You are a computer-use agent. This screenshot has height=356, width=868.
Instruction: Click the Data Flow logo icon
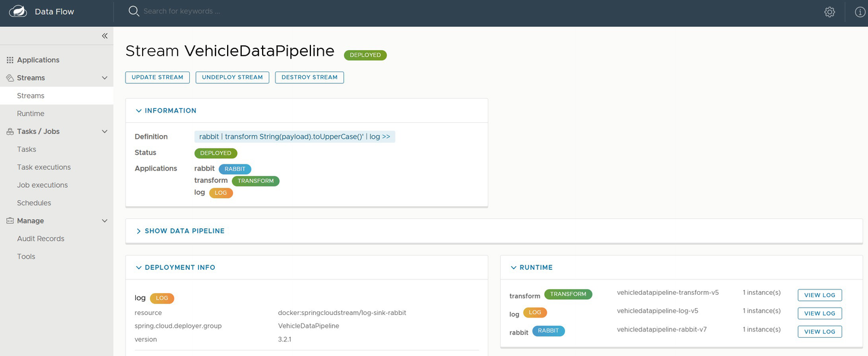(x=18, y=12)
